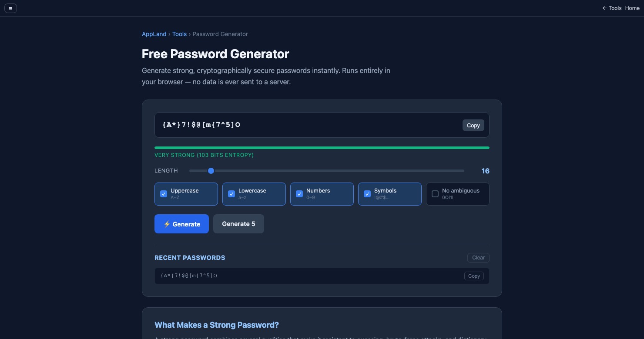Toggle off the Numbers 0–9 checkbox
Screen dimensions: 644x339
[x=299, y=194]
